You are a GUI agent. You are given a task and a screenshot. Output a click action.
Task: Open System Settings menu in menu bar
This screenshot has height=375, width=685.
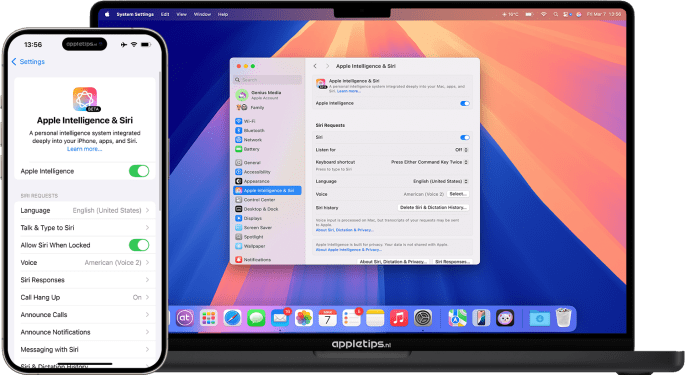point(135,14)
